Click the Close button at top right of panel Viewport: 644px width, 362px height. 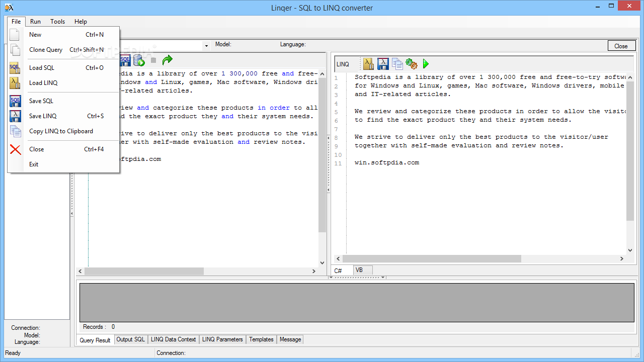[621, 46]
